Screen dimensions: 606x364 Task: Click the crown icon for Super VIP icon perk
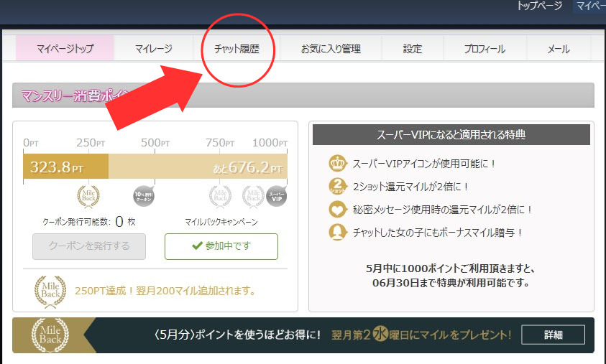[x=336, y=163]
